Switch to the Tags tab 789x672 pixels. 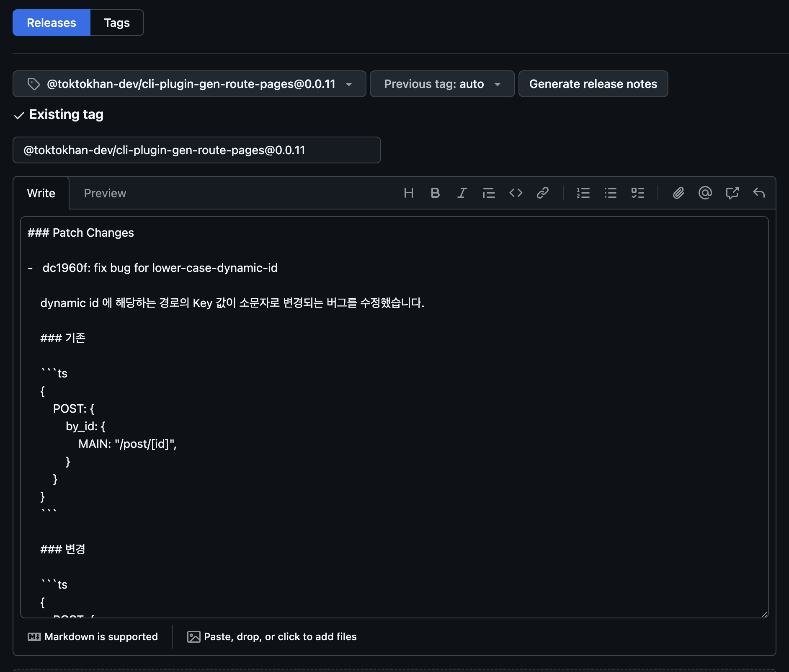coord(117,23)
